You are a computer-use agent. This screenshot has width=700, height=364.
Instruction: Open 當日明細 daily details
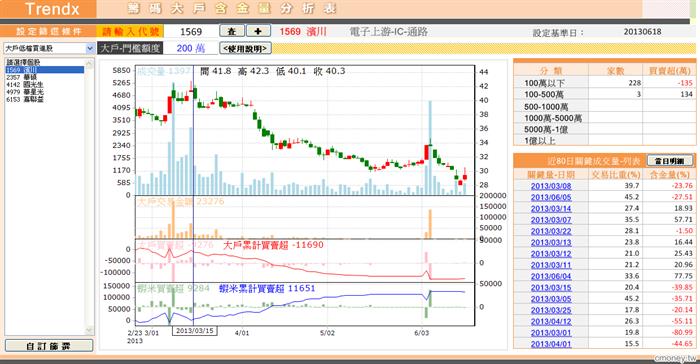(670, 161)
